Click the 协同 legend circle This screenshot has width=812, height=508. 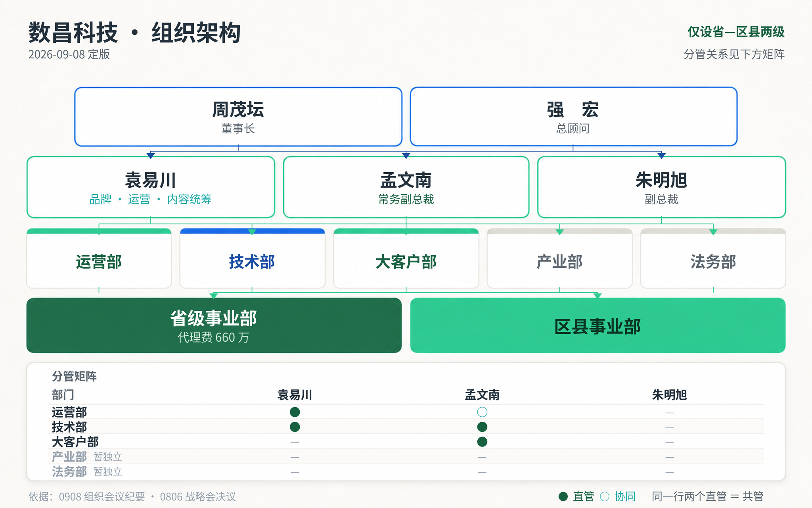605,496
